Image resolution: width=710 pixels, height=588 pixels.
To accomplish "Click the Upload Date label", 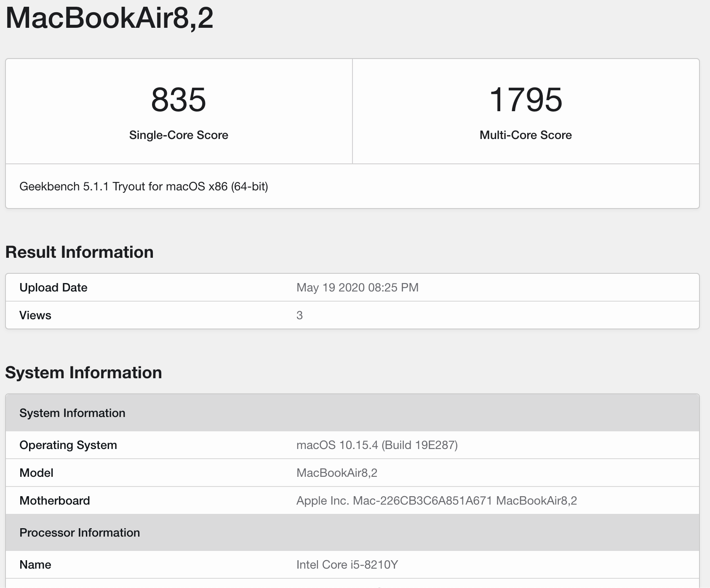I will click(x=53, y=287).
